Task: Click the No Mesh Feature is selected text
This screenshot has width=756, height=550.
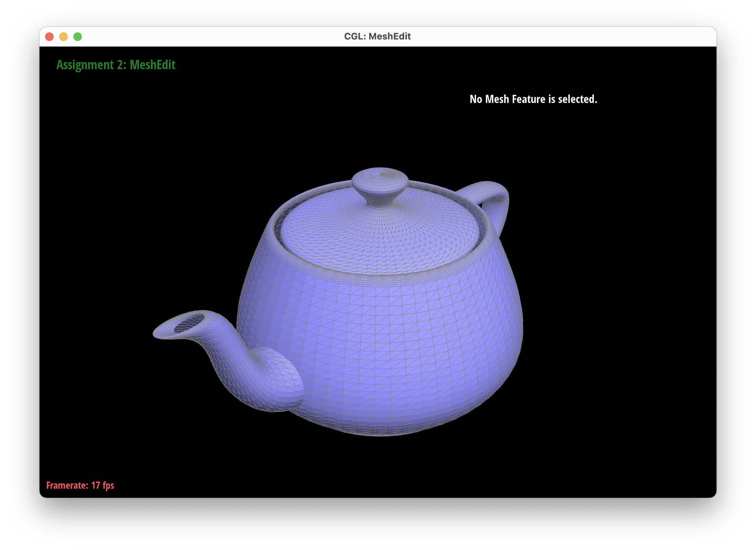Action: [x=534, y=99]
